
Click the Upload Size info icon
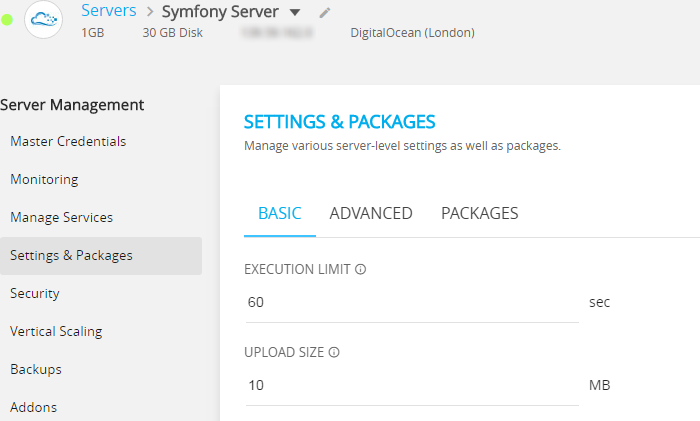[x=334, y=352]
